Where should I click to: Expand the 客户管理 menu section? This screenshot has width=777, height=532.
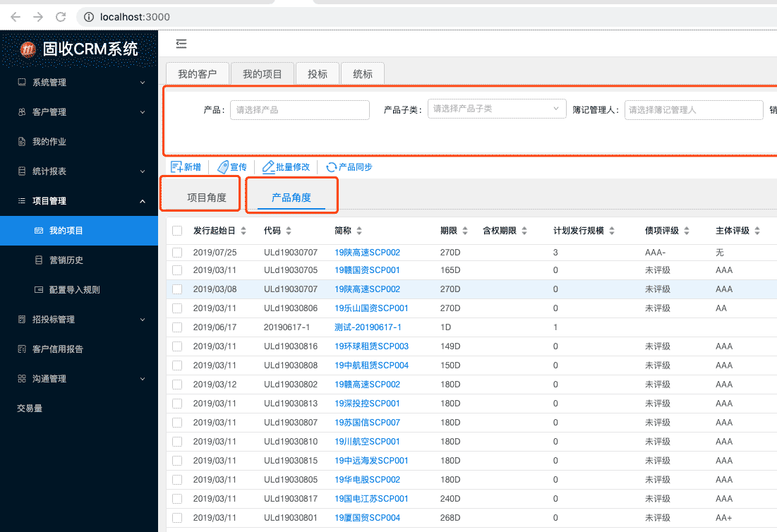click(x=51, y=111)
